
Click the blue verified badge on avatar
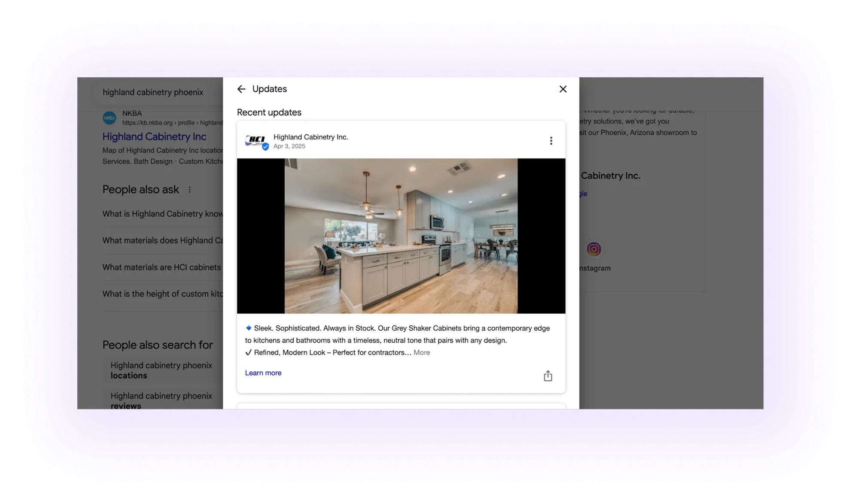tap(265, 147)
